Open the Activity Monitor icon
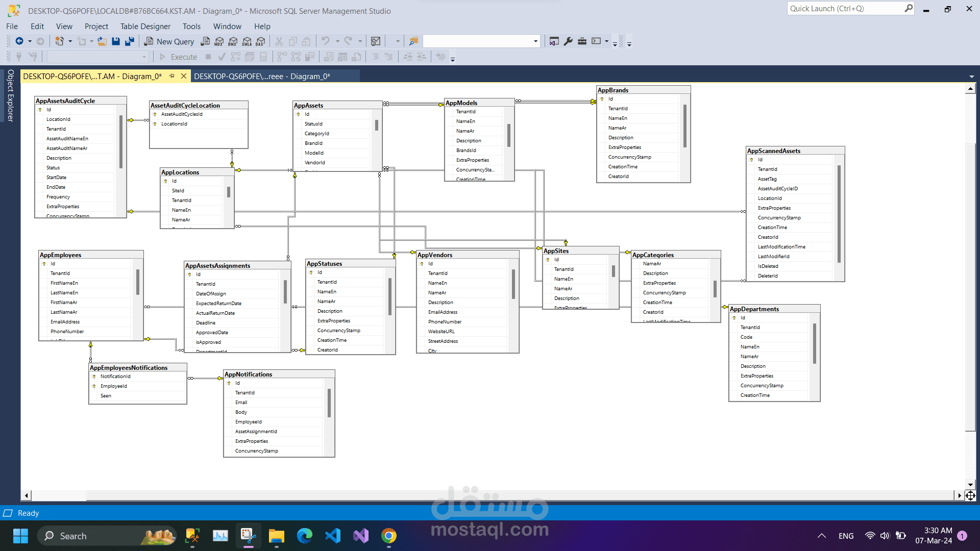The height and width of the screenshot is (551, 980). (x=376, y=41)
